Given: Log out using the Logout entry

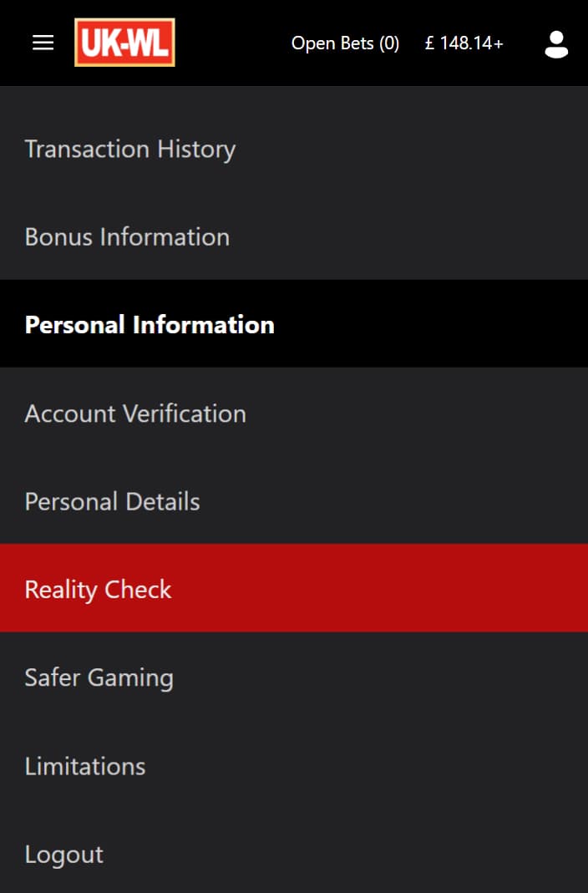Looking at the screenshot, I should click(x=294, y=854).
